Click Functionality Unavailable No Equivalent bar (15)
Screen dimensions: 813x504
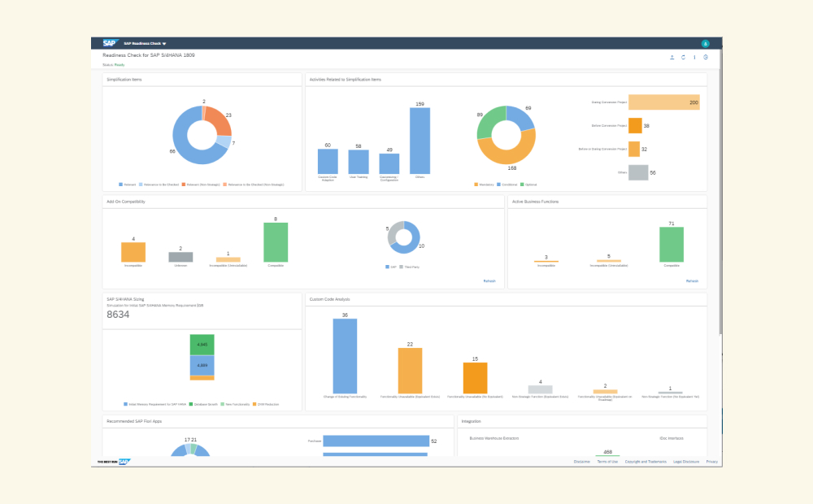pyautogui.click(x=475, y=377)
